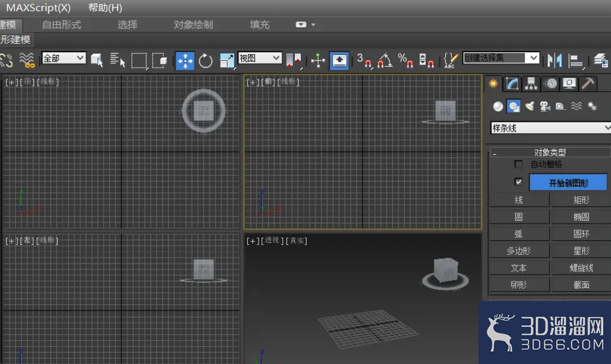
Task: Select the Lights category icon
Action: coord(529,107)
